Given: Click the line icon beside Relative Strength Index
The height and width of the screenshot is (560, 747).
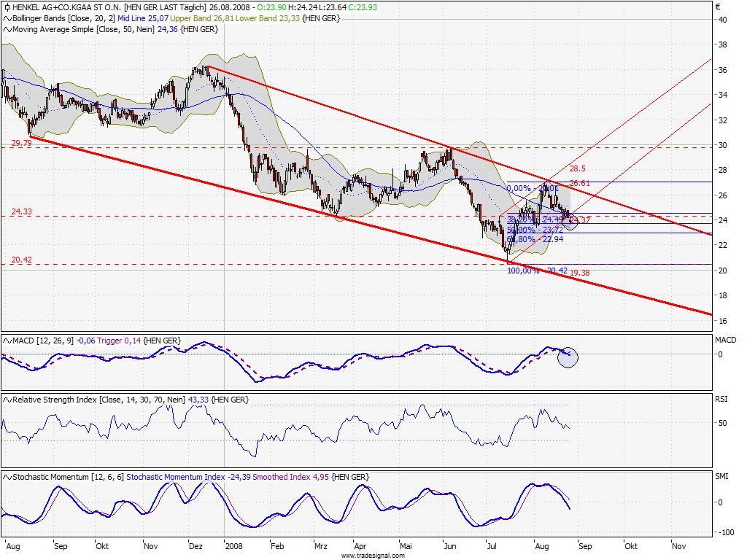Looking at the screenshot, I should (7, 400).
